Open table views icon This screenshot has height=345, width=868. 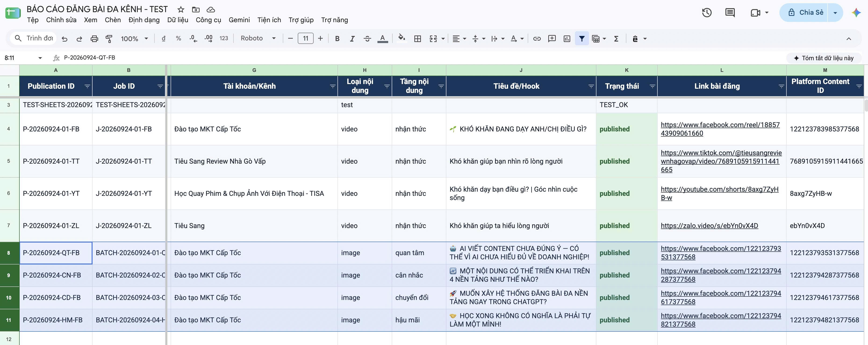pos(596,39)
